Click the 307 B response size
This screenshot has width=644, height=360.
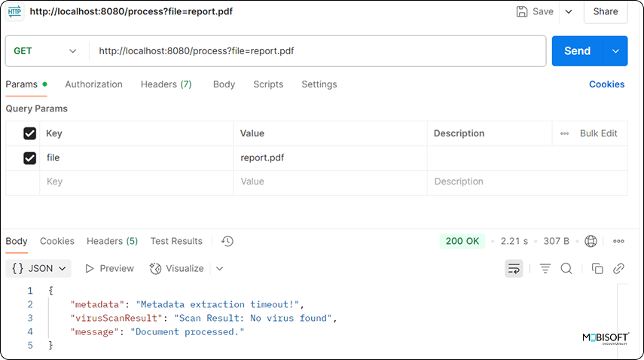point(556,241)
